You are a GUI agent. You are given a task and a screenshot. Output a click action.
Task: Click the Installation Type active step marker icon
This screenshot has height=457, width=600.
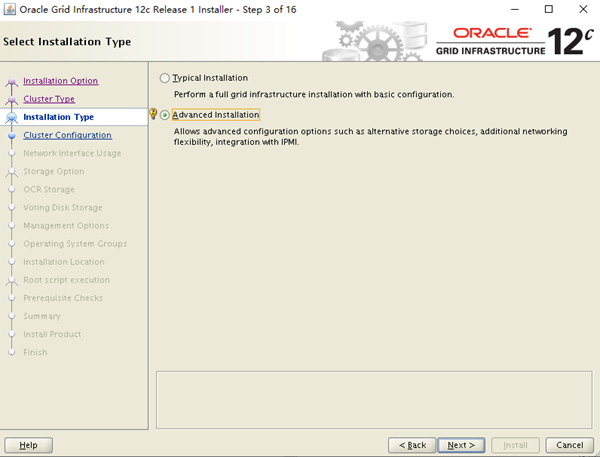point(11,118)
